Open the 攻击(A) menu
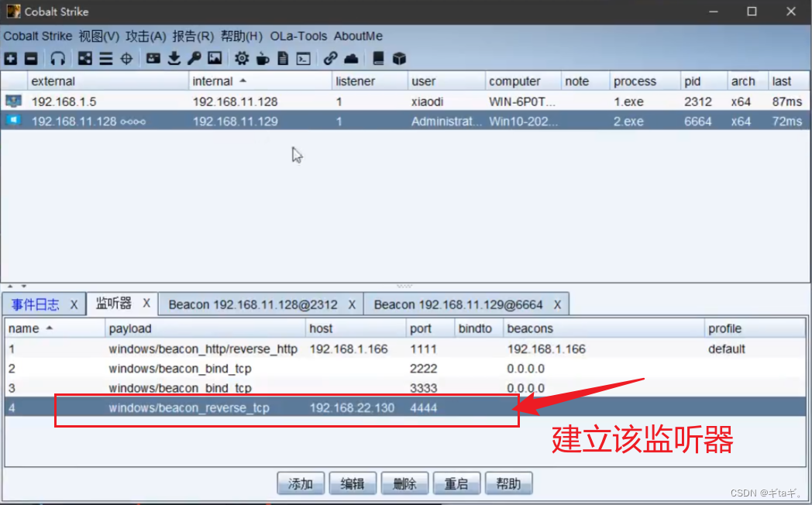812x505 pixels. (146, 36)
